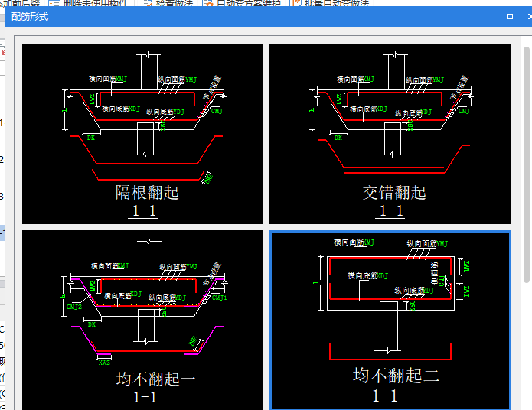
Task: Click 删除未使用构件 in the background toolbar
Action: coord(89,3)
